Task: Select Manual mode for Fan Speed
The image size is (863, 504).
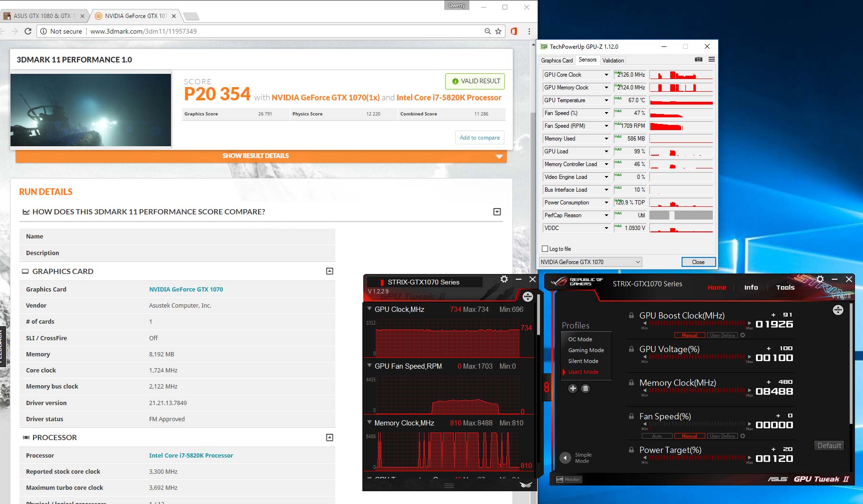Action: pos(690,436)
